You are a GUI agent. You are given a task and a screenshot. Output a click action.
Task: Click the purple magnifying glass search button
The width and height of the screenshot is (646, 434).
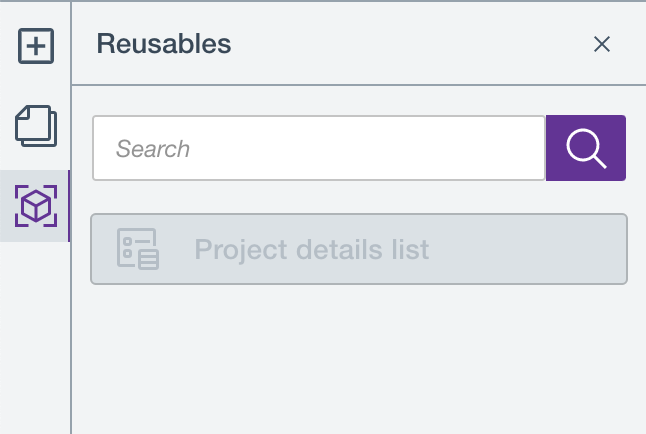click(x=585, y=149)
